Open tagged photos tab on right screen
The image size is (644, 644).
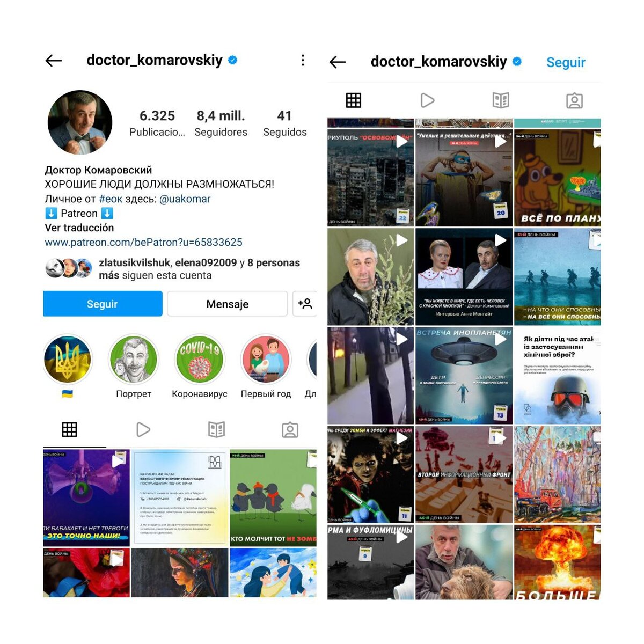pos(574,100)
